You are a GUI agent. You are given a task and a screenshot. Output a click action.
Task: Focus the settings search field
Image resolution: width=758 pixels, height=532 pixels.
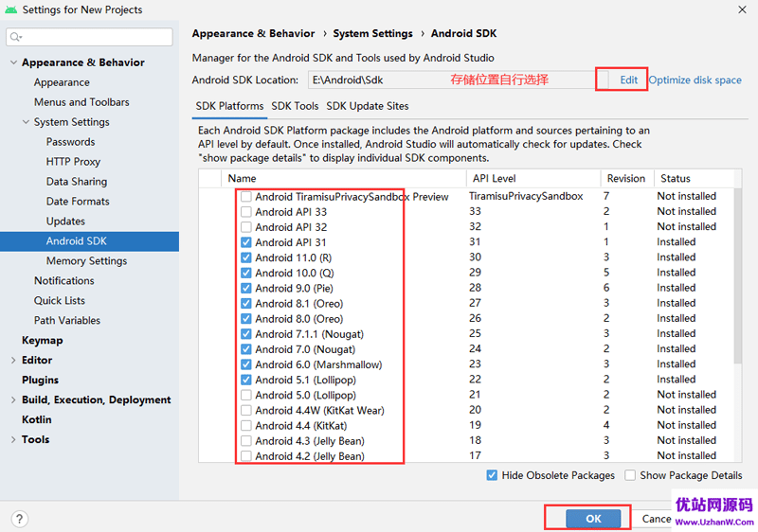[x=89, y=37]
